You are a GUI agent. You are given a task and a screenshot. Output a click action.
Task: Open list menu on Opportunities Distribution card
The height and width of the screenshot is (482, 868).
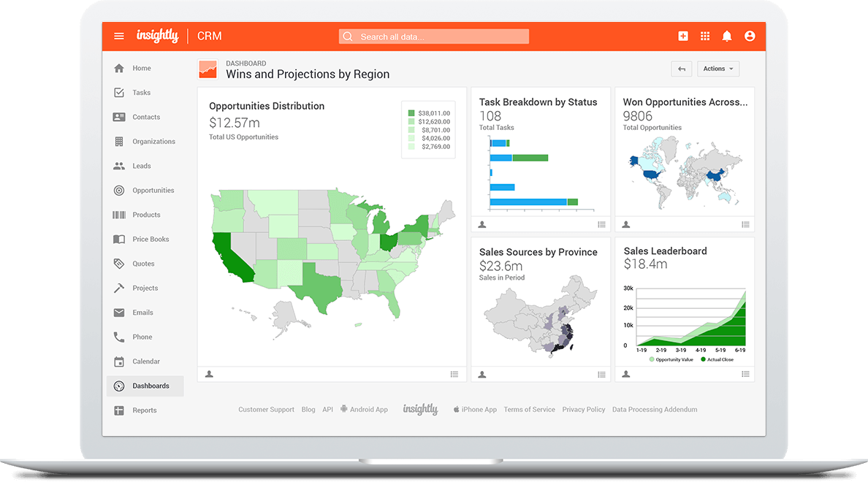tap(454, 375)
